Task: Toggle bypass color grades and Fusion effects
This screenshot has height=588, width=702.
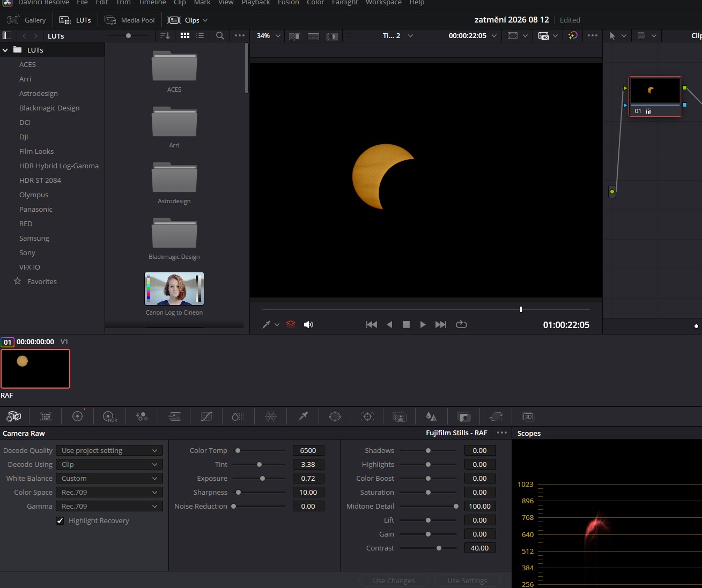Action: (x=573, y=35)
